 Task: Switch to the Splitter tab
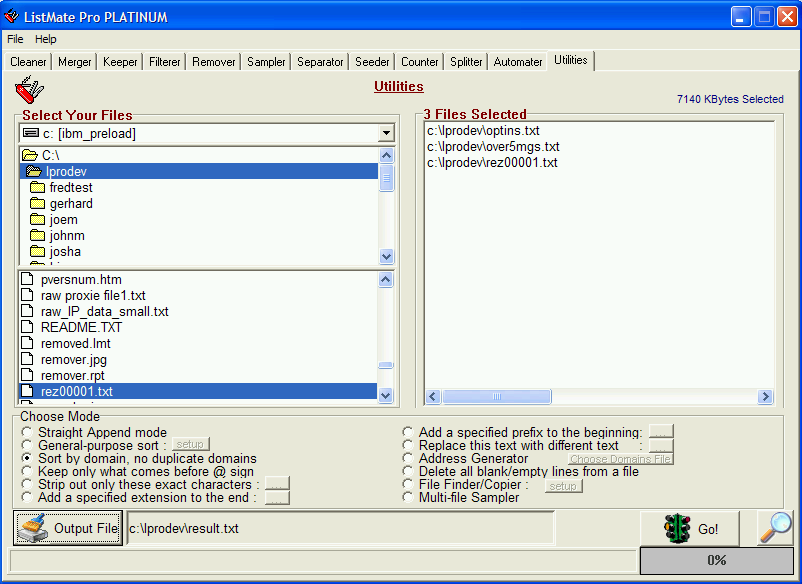point(466,62)
